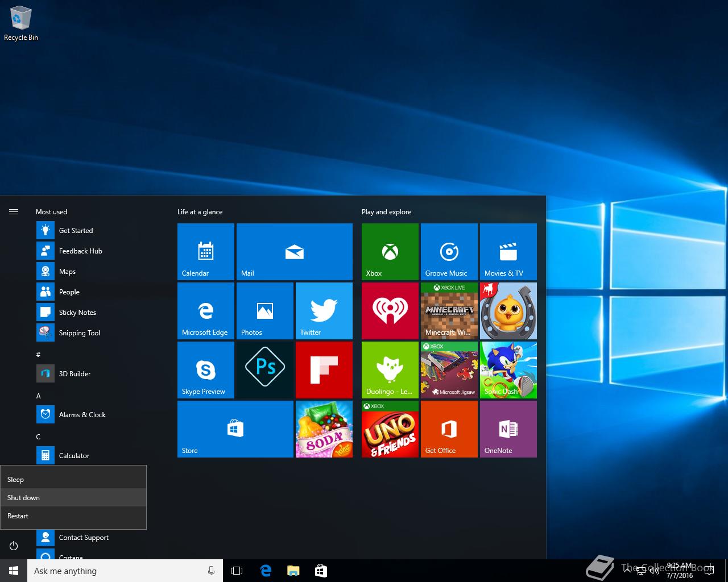Click the Microsoft Edge taskbar icon
The height and width of the screenshot is (582, 728).
tap(266, 571)
